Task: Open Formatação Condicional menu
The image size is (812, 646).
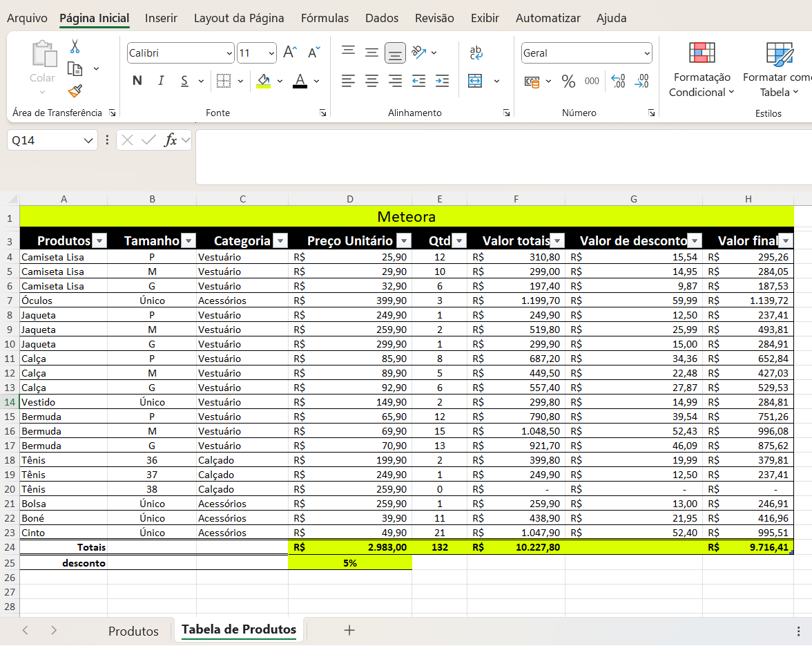Action: [x=702, y=69]
